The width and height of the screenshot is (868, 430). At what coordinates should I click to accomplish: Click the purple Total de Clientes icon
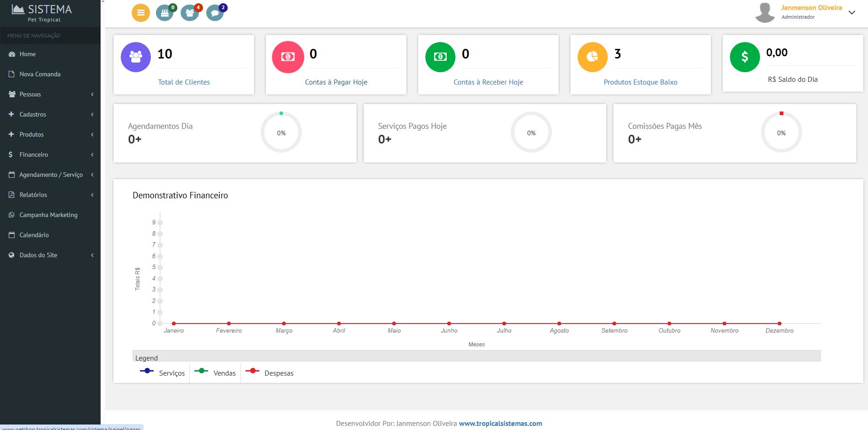coord(136,57)
